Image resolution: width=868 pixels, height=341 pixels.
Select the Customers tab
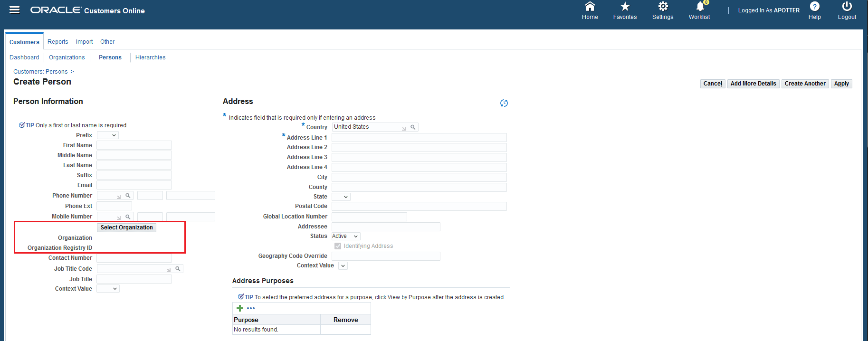pyautogui.click(x=24, y=42)
